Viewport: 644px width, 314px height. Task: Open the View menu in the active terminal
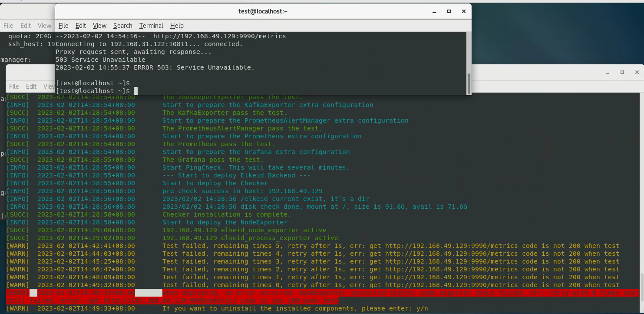[99, 25]
